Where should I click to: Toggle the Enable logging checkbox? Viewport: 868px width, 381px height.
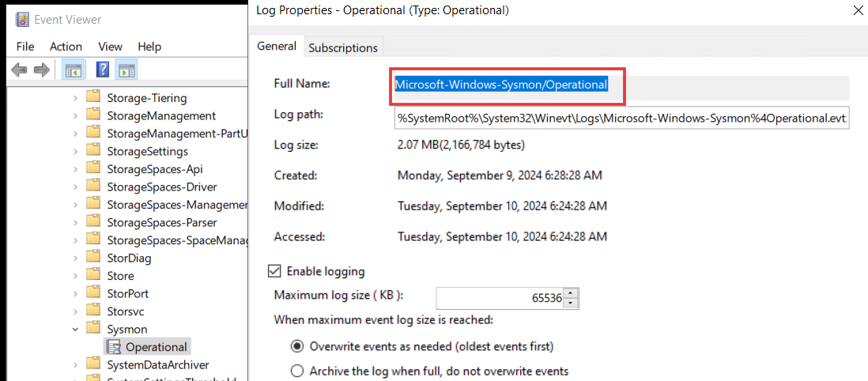[274, 271]
